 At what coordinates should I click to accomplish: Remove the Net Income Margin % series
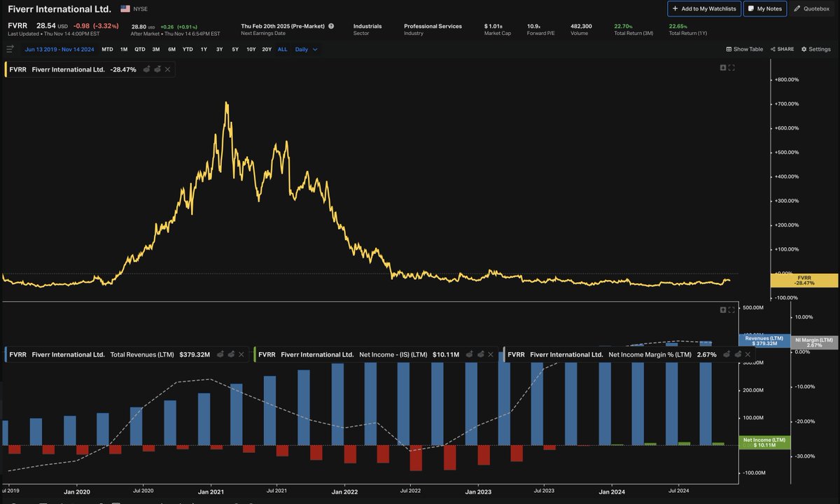point(748,355)
